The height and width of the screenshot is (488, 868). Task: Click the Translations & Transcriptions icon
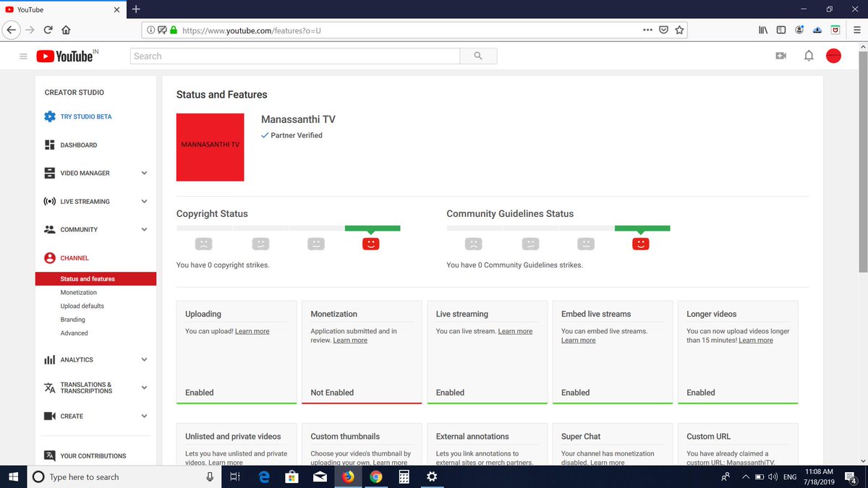[49, 388]
